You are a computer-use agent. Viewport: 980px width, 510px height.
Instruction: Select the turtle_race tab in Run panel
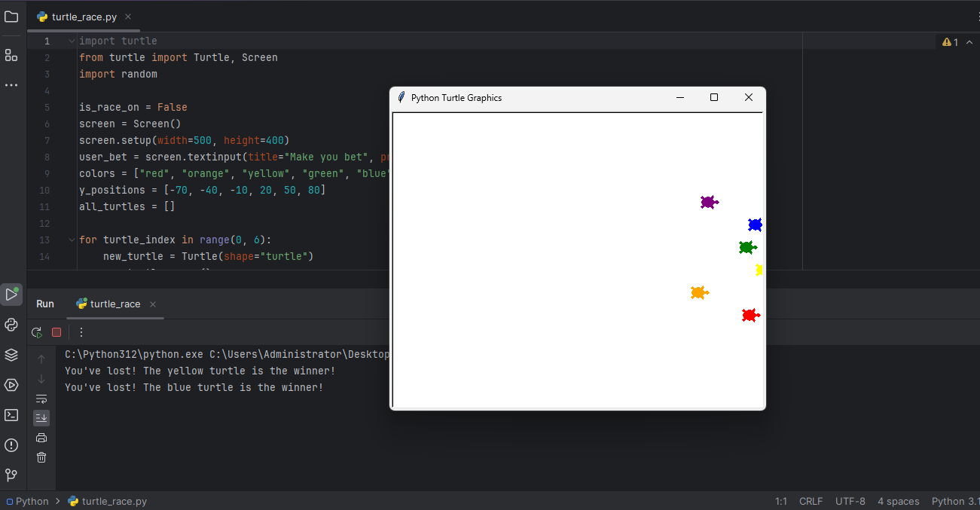[x=114, y=304]
